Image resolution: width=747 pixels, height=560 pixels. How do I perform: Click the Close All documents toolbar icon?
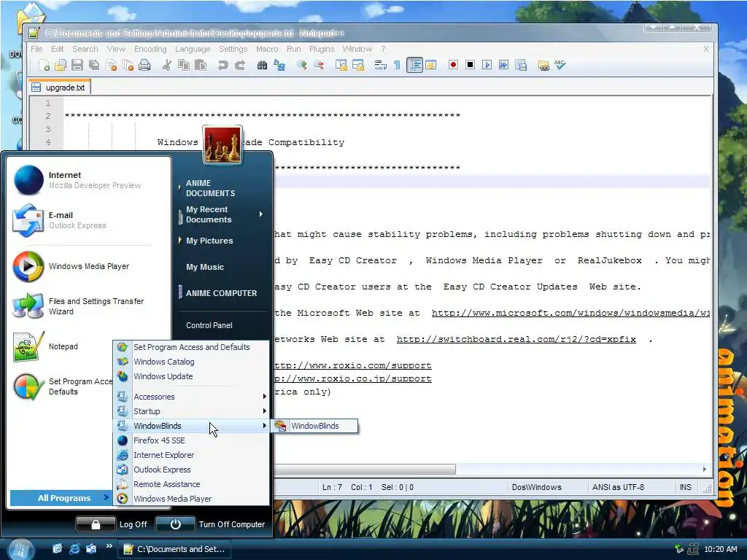point(128,65)
